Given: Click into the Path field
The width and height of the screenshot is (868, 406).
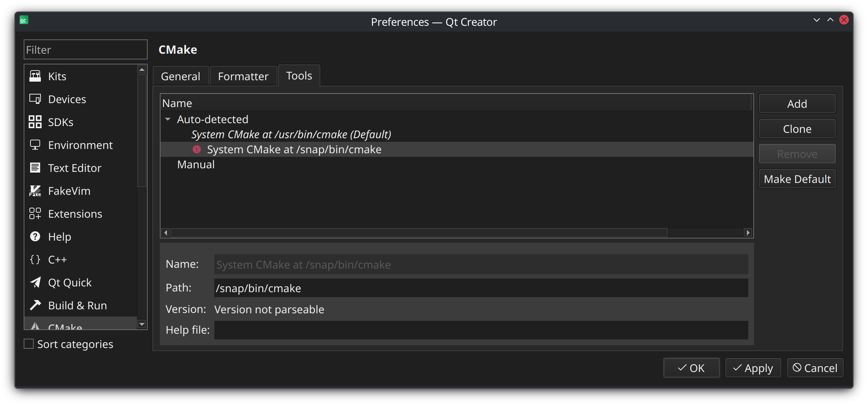Looking at the screenshot, I should (x=481, y=288).
